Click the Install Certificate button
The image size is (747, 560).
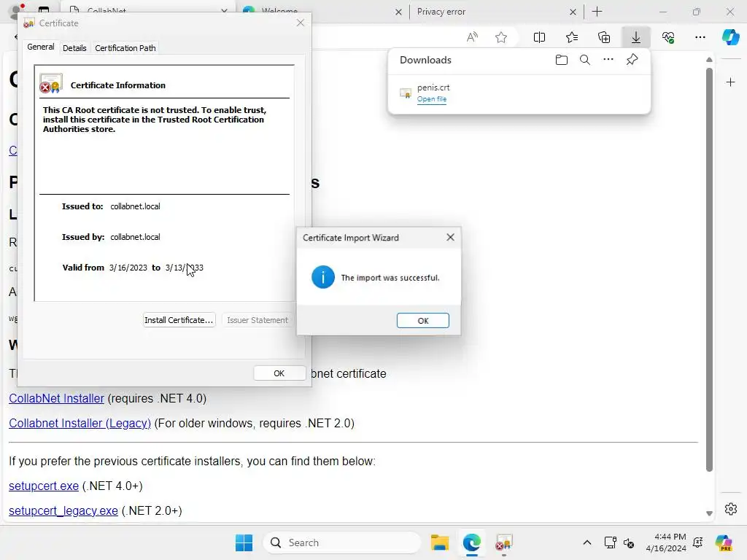tap(179, 320)
